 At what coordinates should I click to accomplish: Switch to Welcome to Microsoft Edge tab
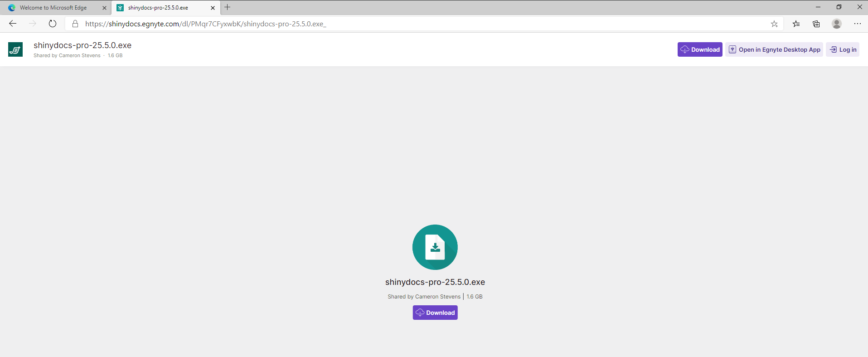point(53,8)
